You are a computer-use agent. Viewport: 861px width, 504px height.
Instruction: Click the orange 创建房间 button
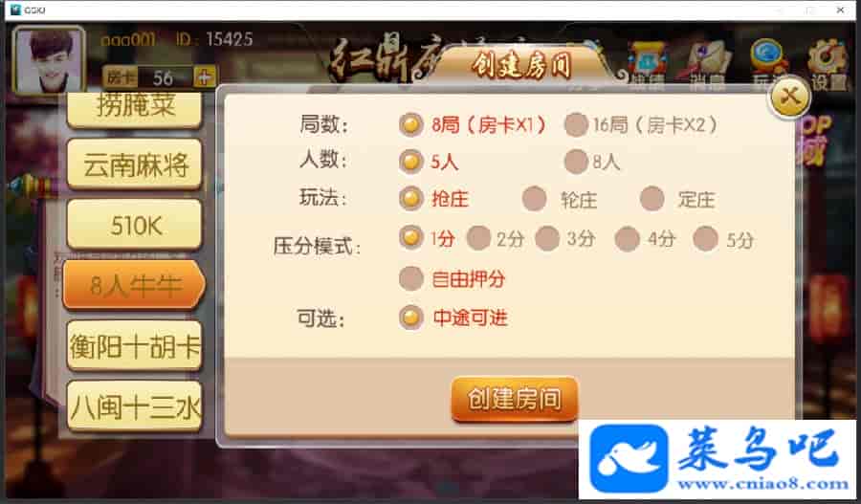click(x=515, y=399)
